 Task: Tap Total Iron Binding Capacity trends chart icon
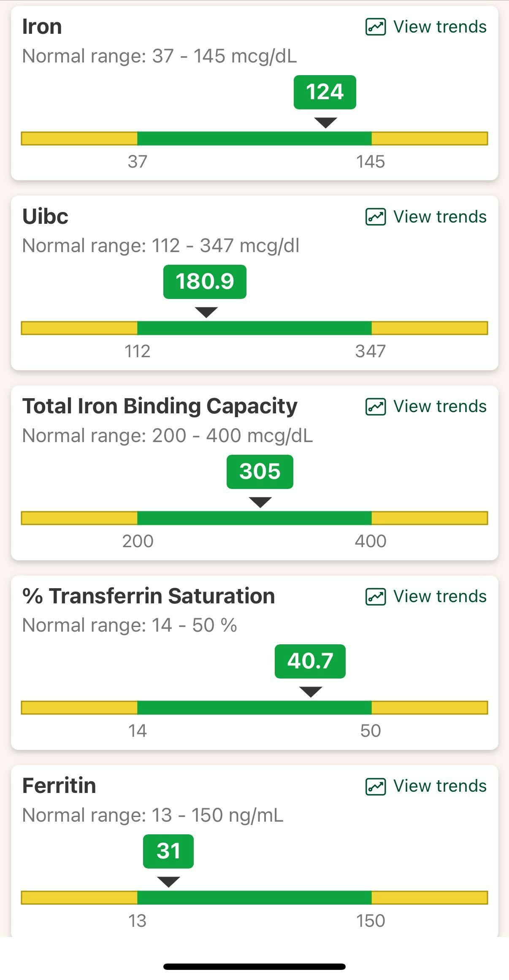[x=375, y=407]
